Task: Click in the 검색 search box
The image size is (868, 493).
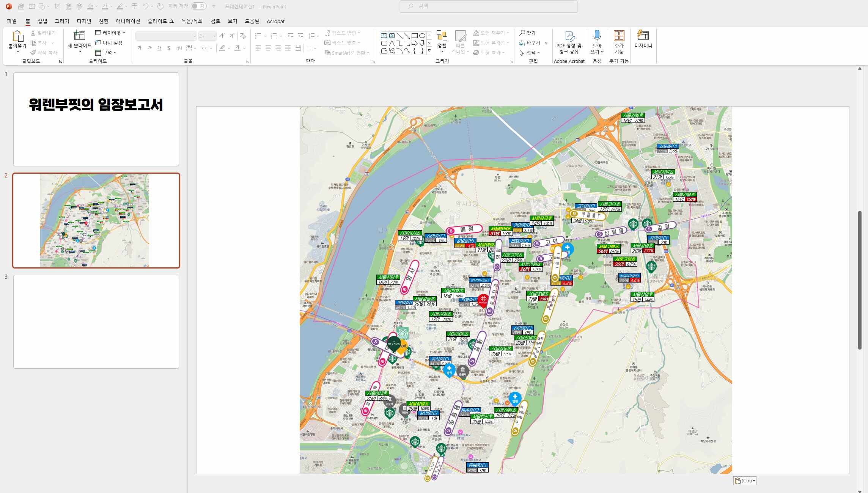Action: [488, 6]
